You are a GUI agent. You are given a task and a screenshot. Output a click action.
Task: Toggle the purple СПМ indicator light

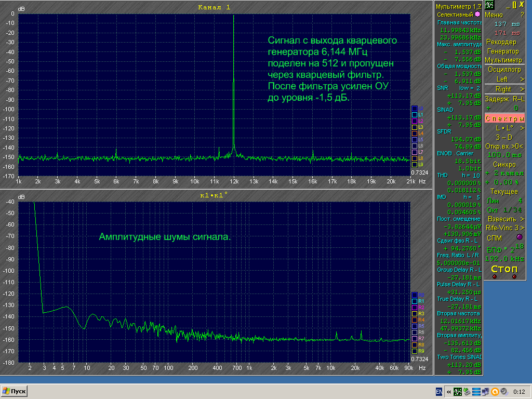[520, 237]
